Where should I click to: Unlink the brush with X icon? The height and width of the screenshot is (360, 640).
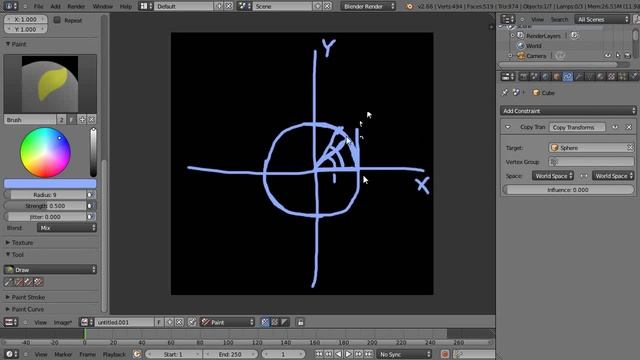pos(92,120)
